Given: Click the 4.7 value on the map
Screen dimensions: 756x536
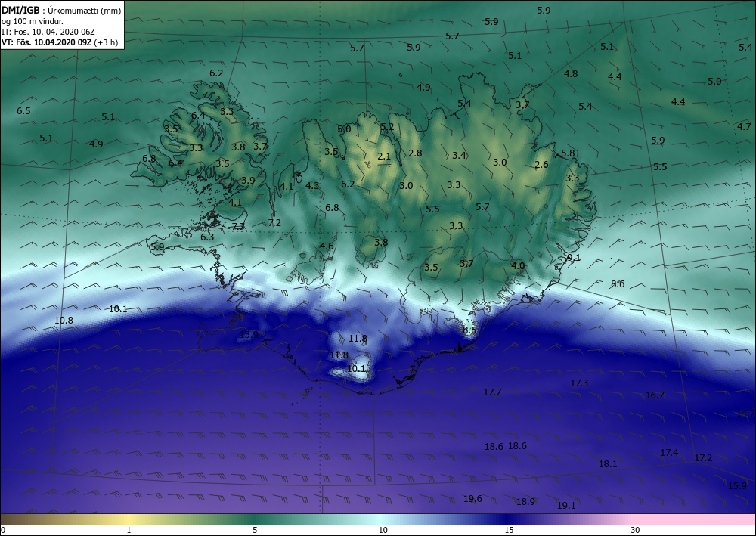Looking at the screenshot, I should pos(744,127).
